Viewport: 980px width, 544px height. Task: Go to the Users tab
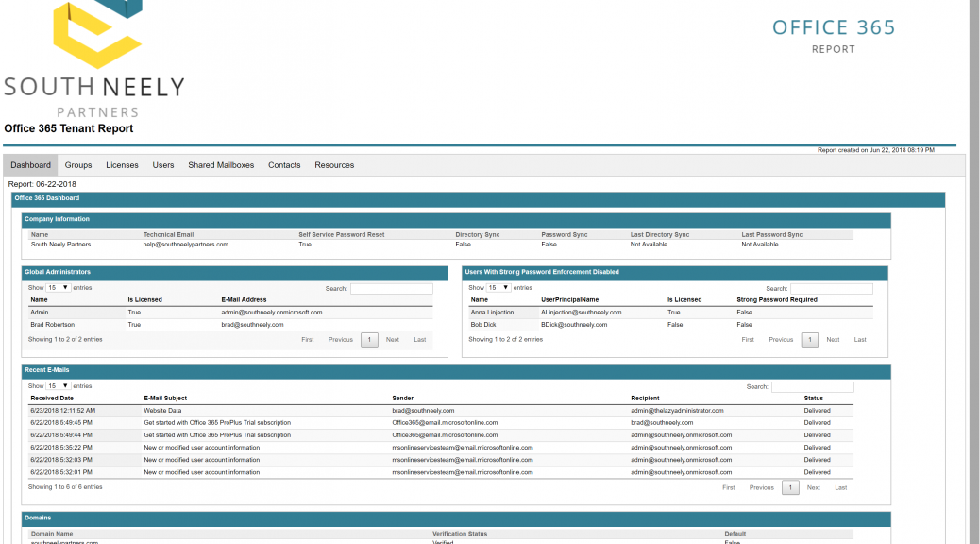click(x=163, y=165)
